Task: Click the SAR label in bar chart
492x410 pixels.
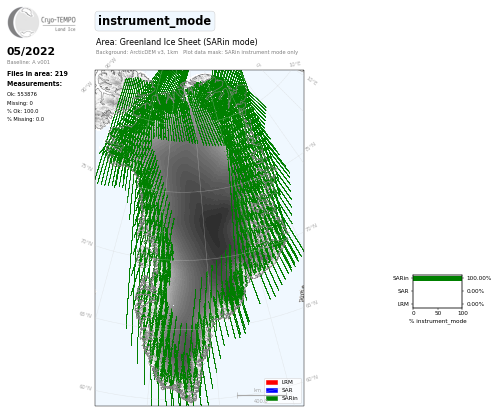Action: pos(403,291)
